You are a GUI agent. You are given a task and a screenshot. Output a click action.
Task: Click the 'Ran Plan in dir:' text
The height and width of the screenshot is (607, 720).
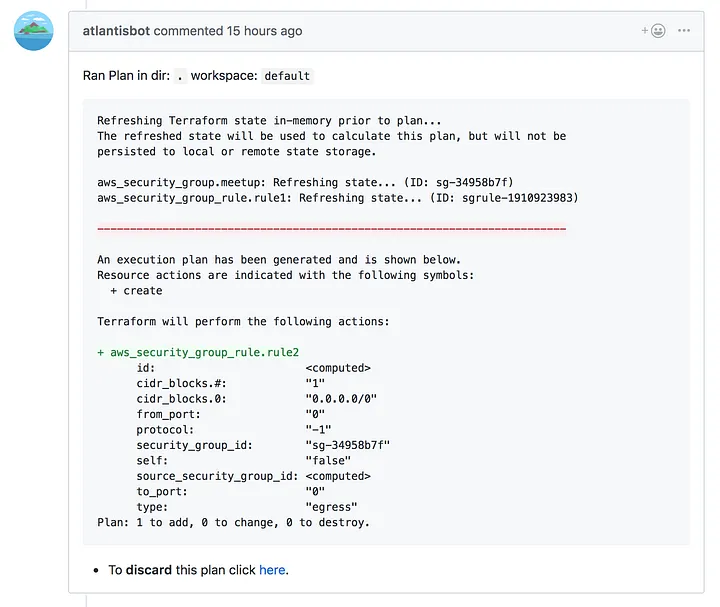pos(126,75)
